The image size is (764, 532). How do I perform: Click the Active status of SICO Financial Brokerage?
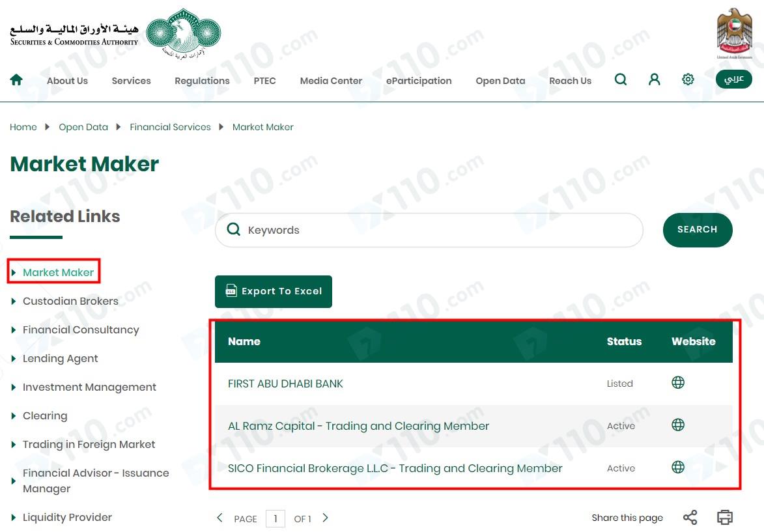[x=621, y=469]
